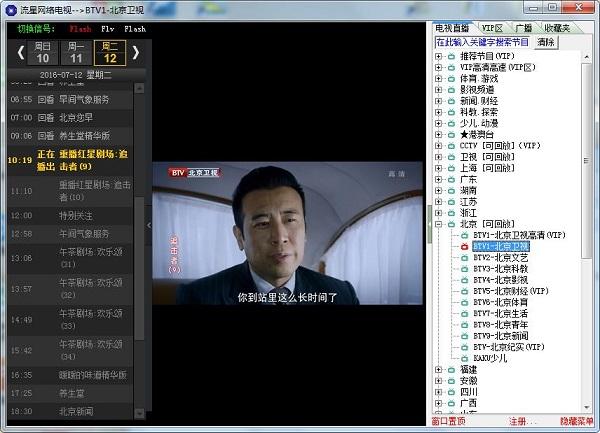600x433 pixels.
Task: Click the TV icon beside BTV1-北京卫视高清 (VIP)
Action: (x=464, y=235)
